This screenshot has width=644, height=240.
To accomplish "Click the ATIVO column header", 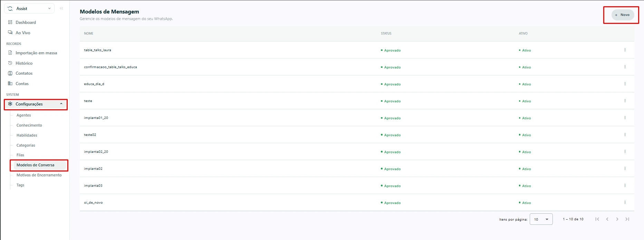I will click(x=523, y=34).
